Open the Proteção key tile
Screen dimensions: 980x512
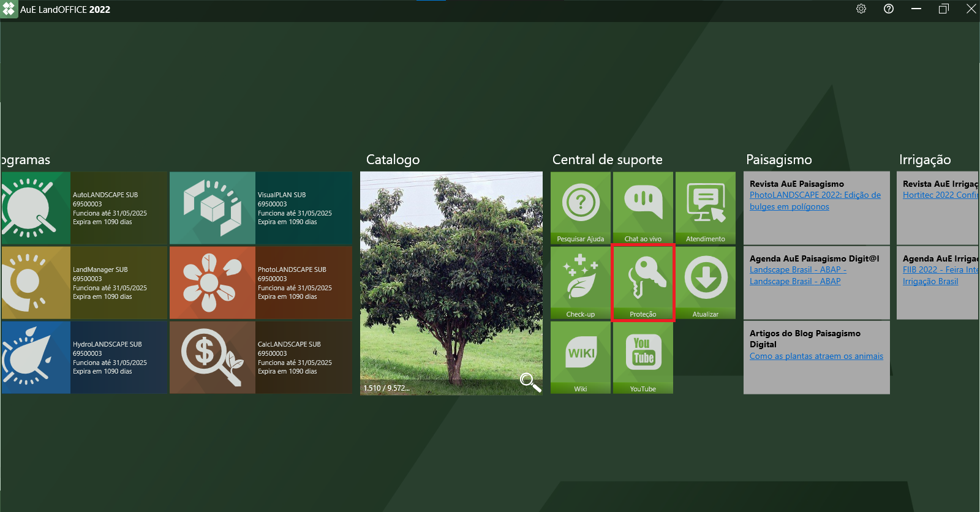(643, 282)
